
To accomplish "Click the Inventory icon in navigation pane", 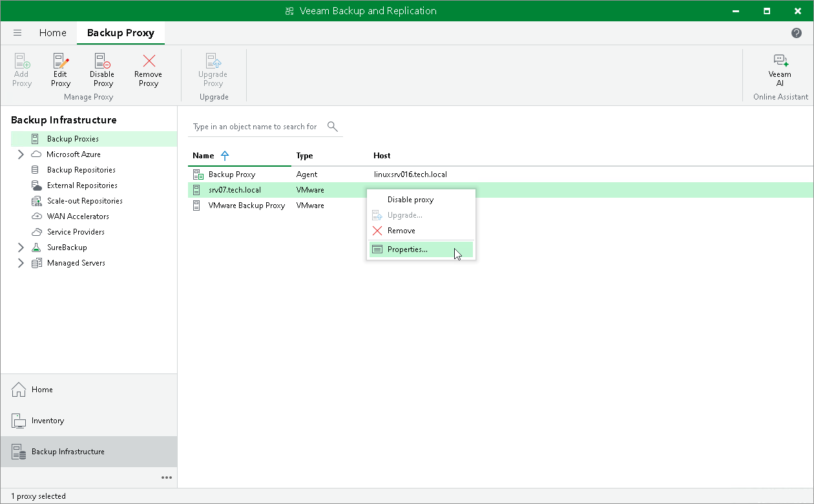I will [x=19, y=421].
